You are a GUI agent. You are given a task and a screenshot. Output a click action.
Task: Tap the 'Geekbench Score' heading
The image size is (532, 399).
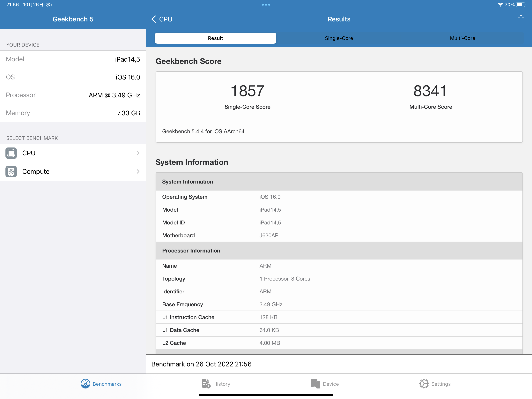[188, 61]
